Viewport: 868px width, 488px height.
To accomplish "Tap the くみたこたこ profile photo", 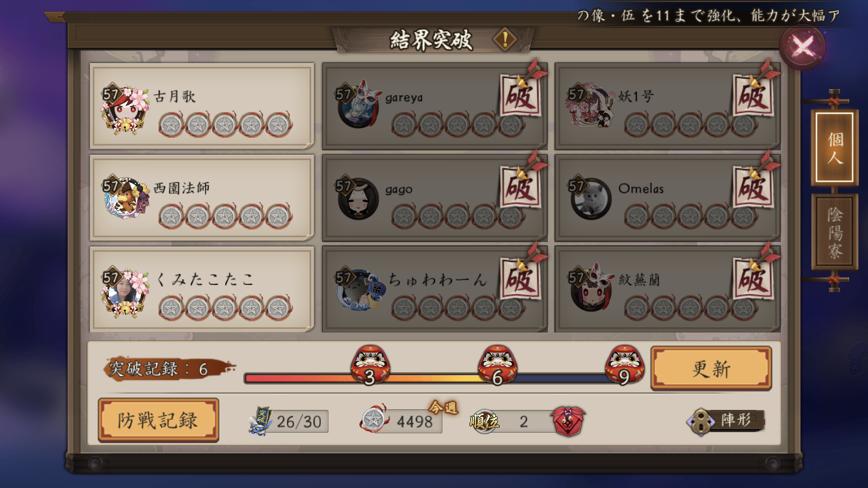I will 126,291.
